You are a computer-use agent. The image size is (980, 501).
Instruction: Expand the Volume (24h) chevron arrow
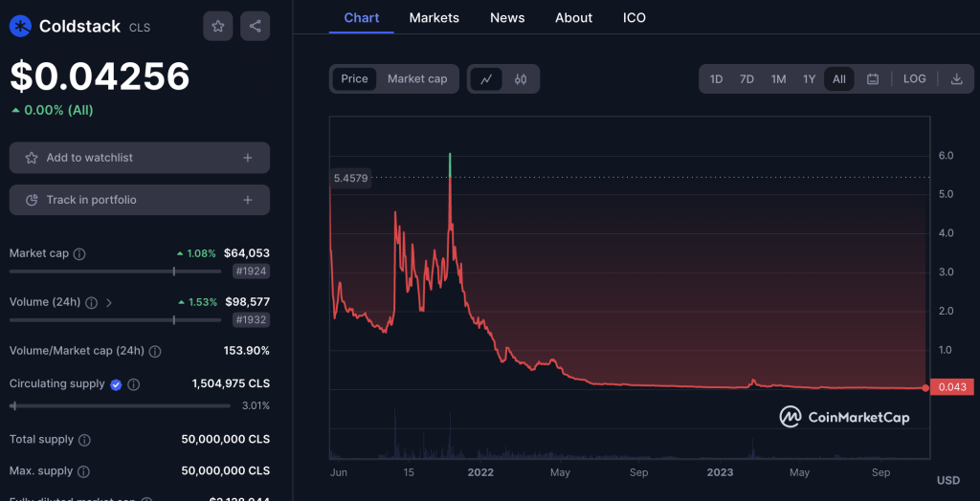(x=109, y=303)
